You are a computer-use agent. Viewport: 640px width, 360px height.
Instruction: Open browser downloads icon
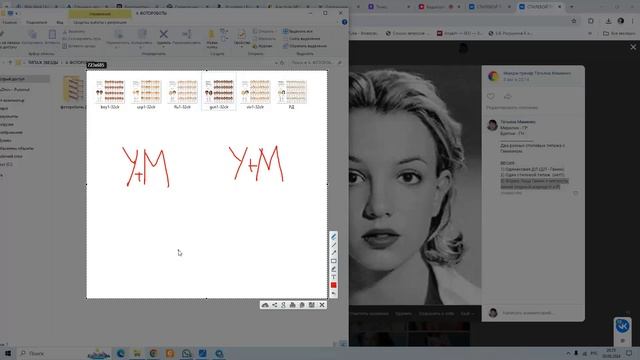click(608, 21)
